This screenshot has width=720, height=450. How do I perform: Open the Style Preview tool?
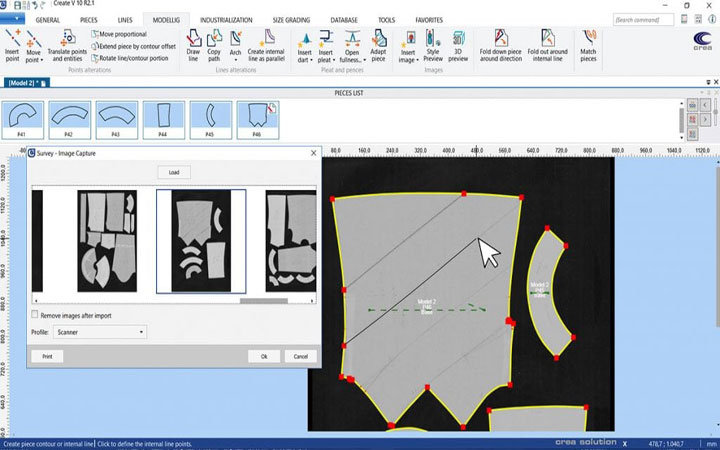pyautogui.click(x=433, y=47)
